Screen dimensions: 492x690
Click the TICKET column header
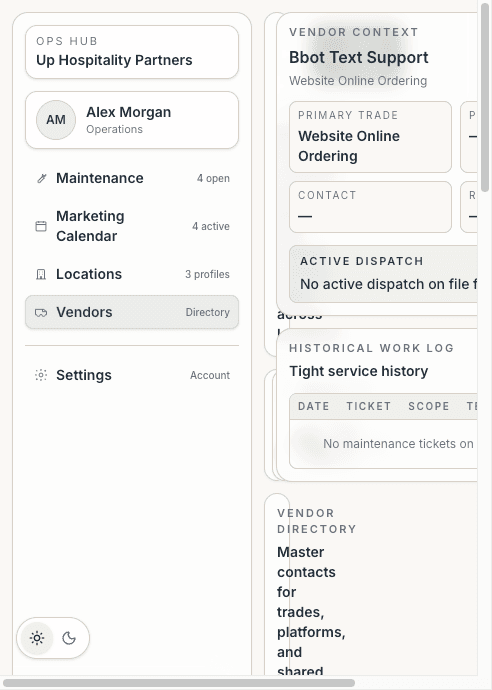(x=368, y=406)
